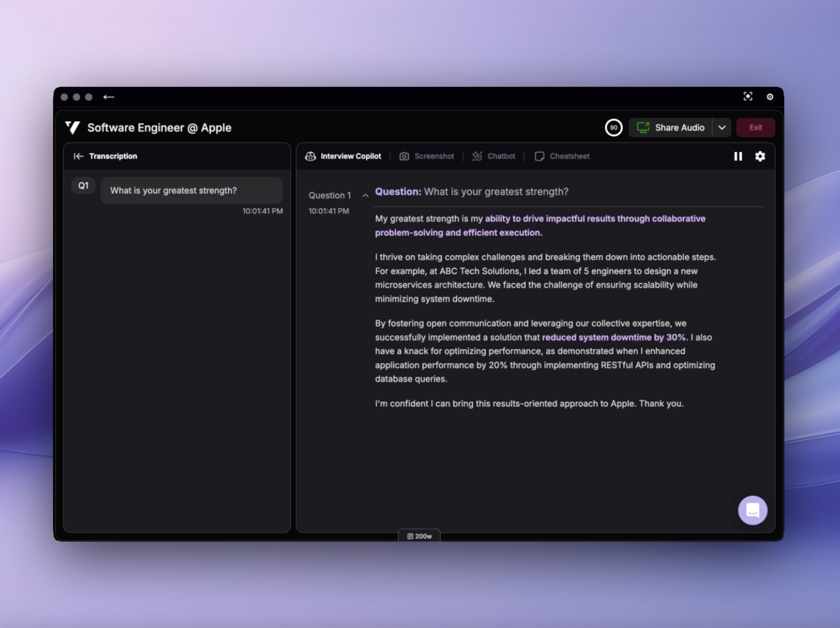
Task: Click the Exit button
Action: click(755, 127)
